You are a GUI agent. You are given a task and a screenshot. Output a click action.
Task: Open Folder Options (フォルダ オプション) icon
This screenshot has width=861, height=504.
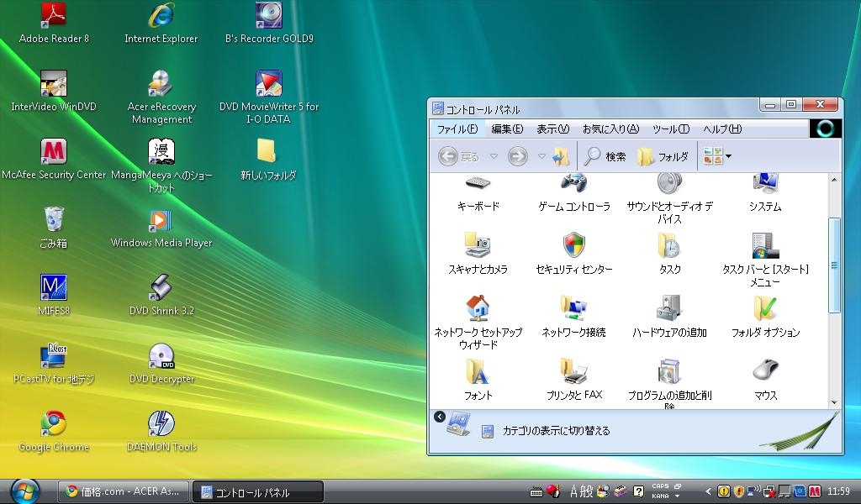tap(765, 310)
